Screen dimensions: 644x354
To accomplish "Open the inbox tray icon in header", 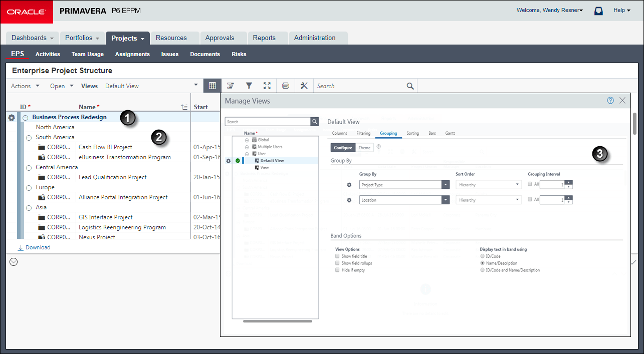I will (598, 11).
